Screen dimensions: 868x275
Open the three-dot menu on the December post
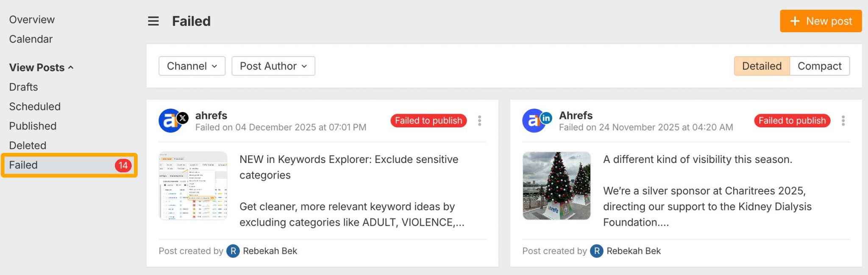(x=479, y=121)
